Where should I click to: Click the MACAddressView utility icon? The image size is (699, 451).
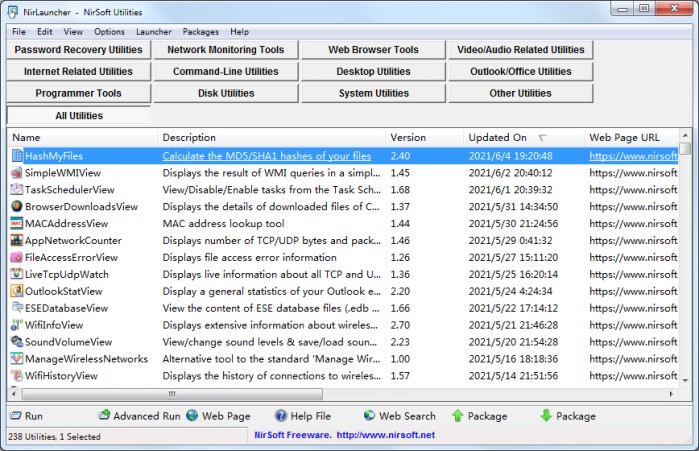[x=17, y=223]
